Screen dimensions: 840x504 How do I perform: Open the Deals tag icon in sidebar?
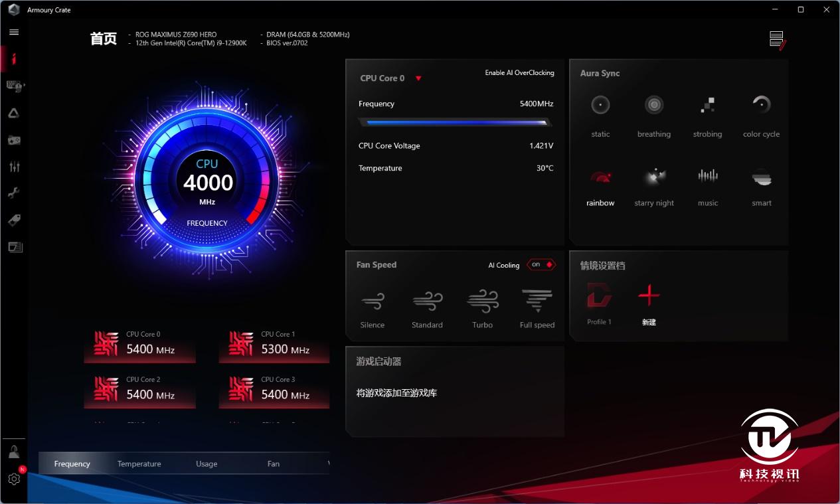tap(14, 220)
